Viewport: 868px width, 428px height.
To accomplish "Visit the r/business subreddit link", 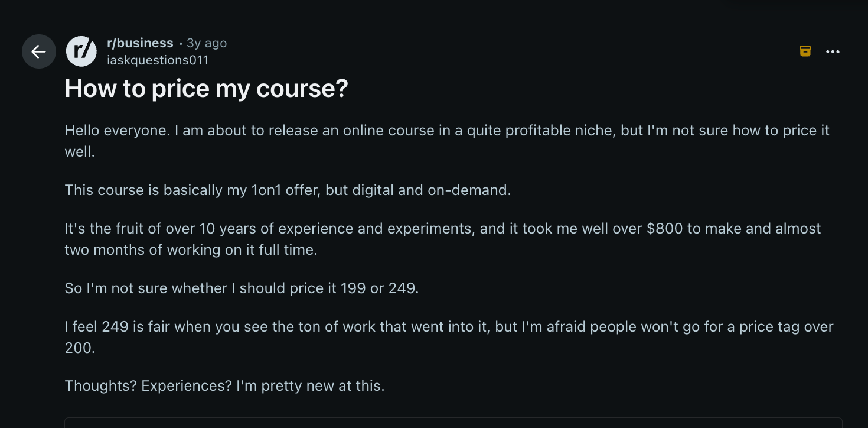I will tap(140, 43).
